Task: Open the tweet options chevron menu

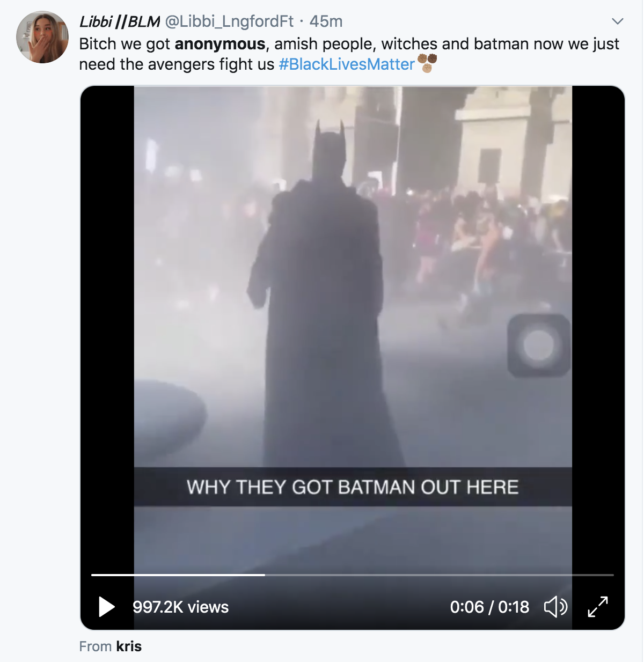Action: click(x=618, y=21)
